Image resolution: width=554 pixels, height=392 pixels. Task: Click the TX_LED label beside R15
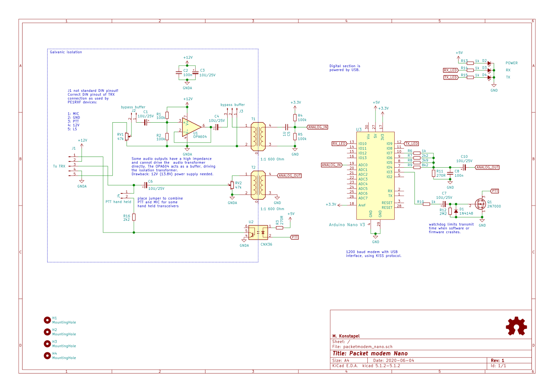tap(451, 77)
